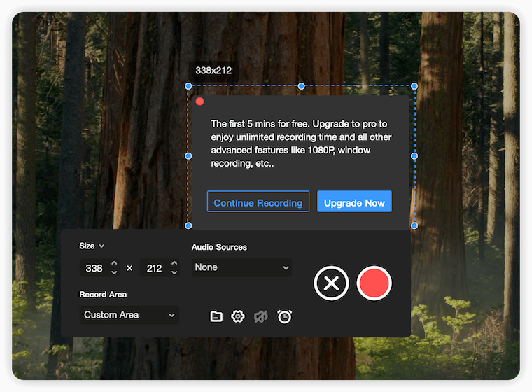Open the Record Area dropdown
This screenshot has width=532, height=392.
(129, 315)
